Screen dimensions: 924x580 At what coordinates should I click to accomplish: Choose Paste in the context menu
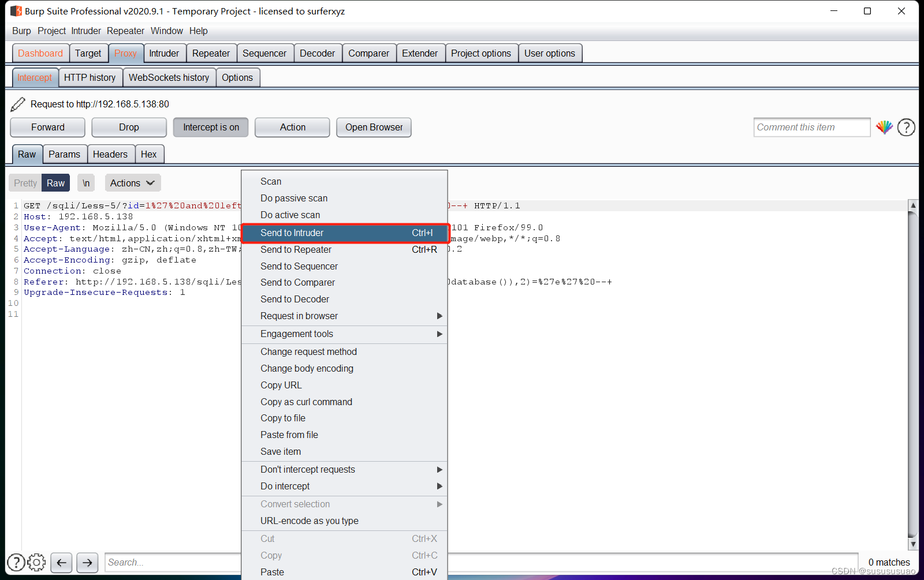point(344,572)
